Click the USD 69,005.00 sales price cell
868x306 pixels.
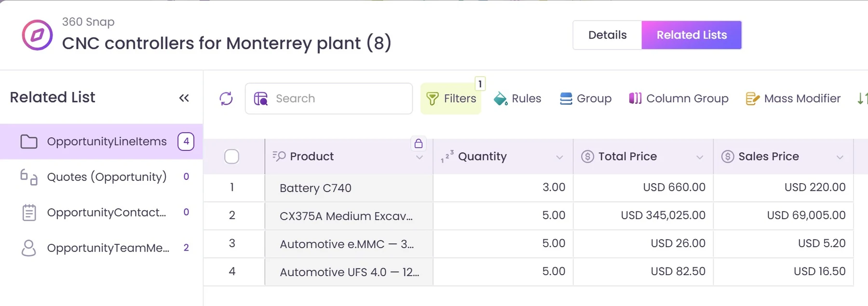click(784, 215)
